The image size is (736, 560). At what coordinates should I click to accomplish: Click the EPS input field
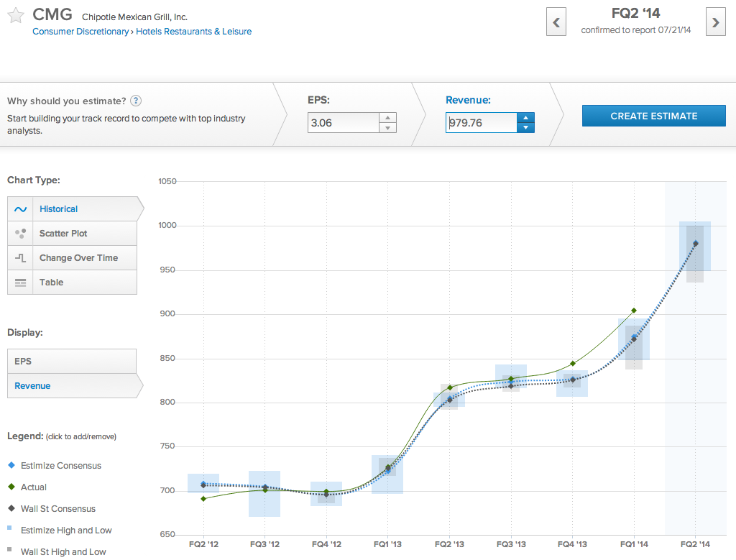point(343,122)
